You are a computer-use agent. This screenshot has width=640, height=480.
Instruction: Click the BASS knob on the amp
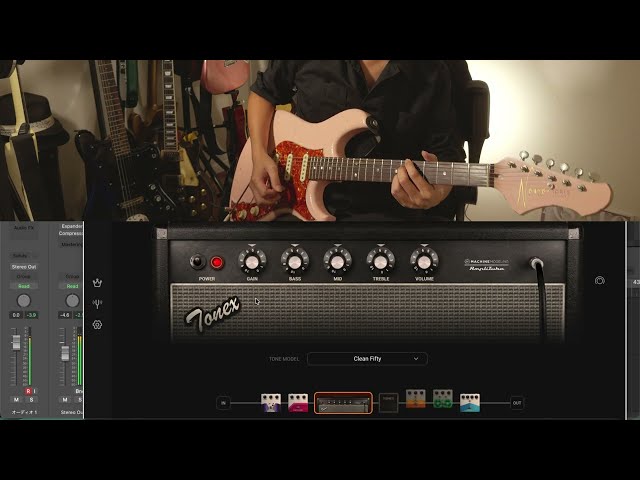pyautogui.click(x=295, y=261)
